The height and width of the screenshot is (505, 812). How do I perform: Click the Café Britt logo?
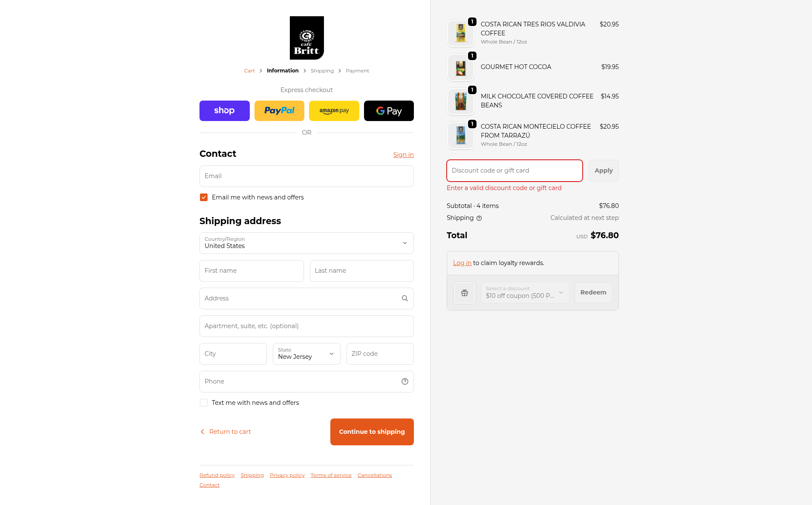(306, 38)
